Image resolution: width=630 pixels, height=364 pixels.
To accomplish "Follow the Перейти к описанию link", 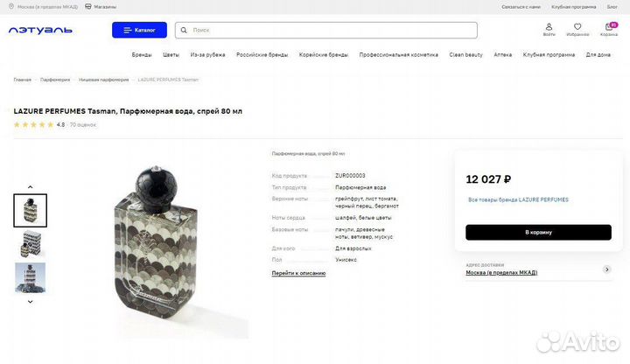I will [298, 273].
